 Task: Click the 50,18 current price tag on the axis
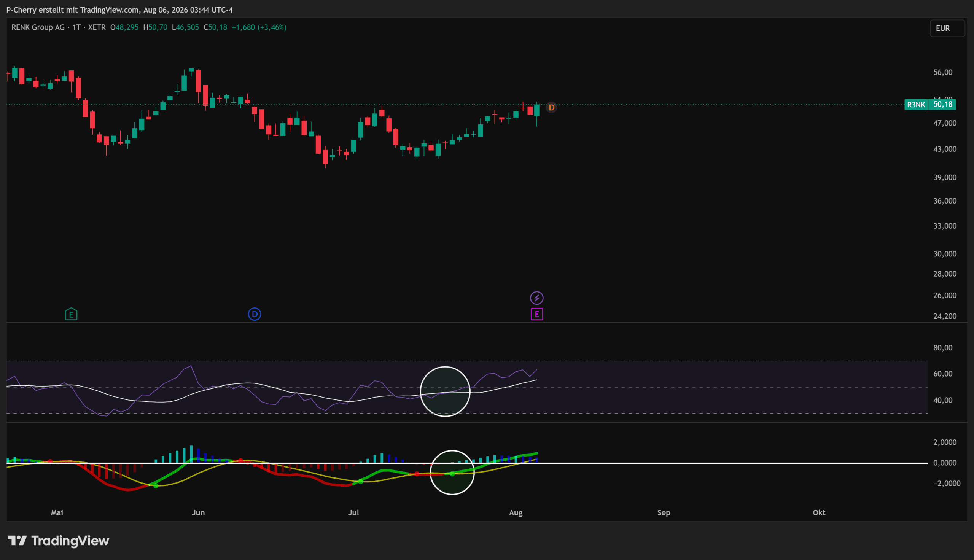942,105
